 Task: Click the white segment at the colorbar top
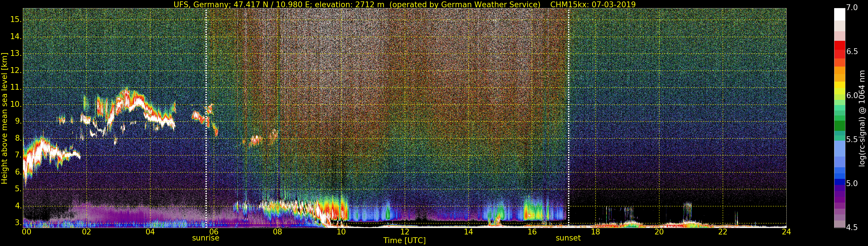840,14
